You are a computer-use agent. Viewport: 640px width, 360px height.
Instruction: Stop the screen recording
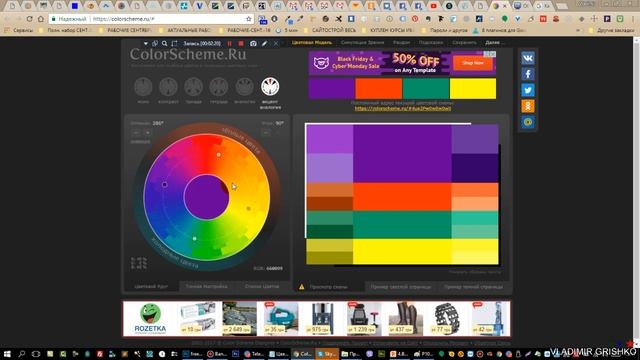(241, 43)
